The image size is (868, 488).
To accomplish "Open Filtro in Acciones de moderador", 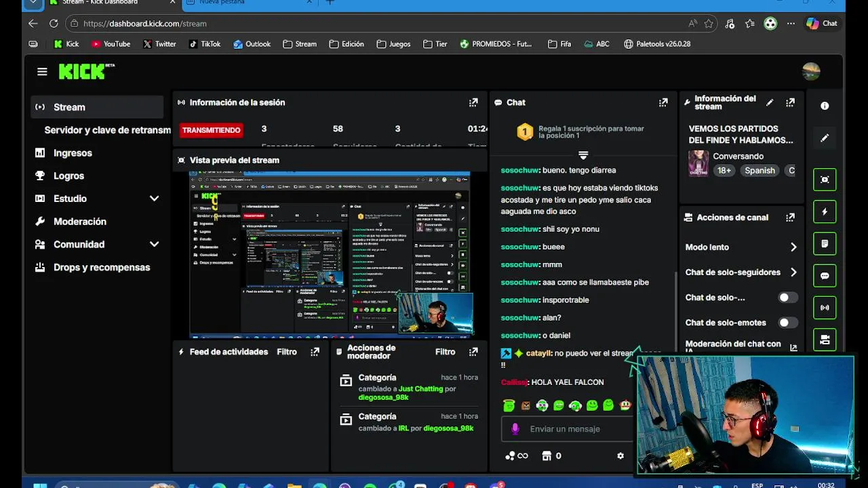I will point(445,352).
